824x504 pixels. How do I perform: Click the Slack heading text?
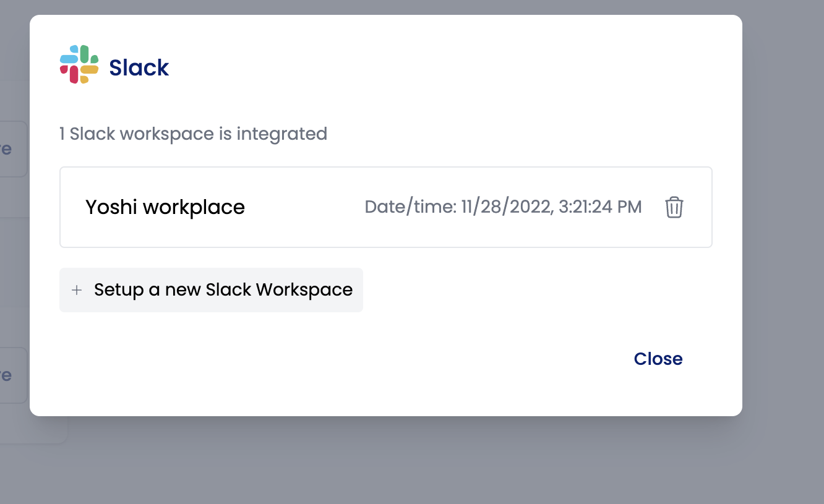coord(139,67)
